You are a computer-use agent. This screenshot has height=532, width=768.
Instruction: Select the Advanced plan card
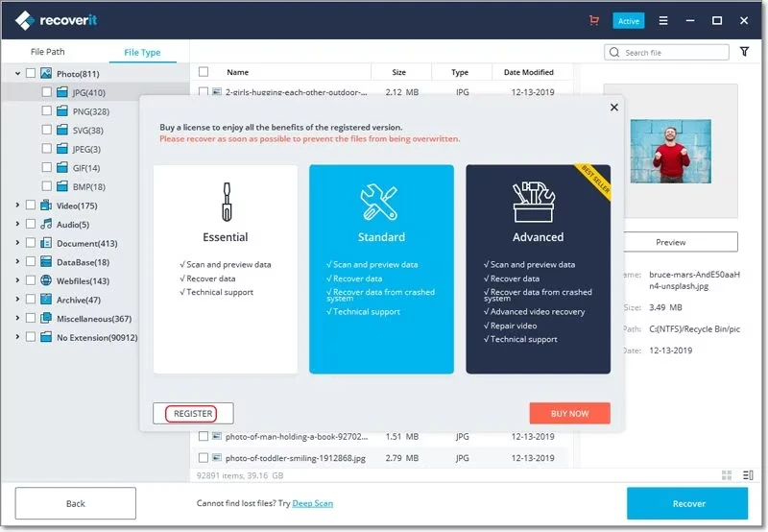(538, 269)
